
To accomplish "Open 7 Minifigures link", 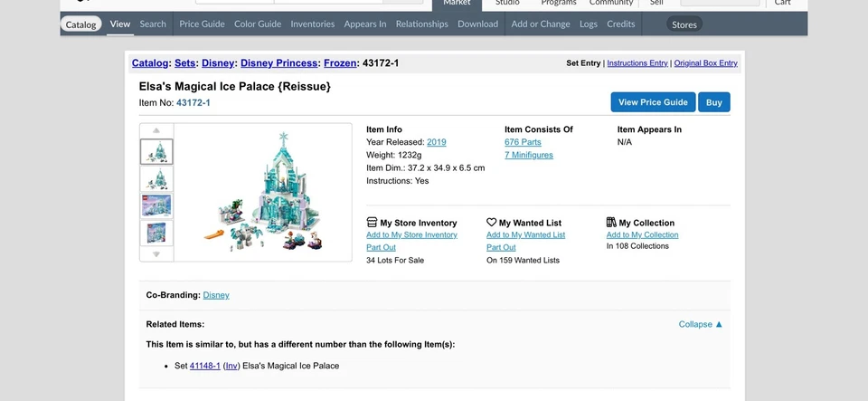I will (529, 155).
